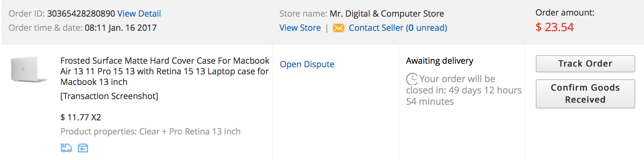Click the order time 08:11 Jan. 16 2017
Image resolution: width=644 pixels, height=160 pixels.
(x=121, y=28)
